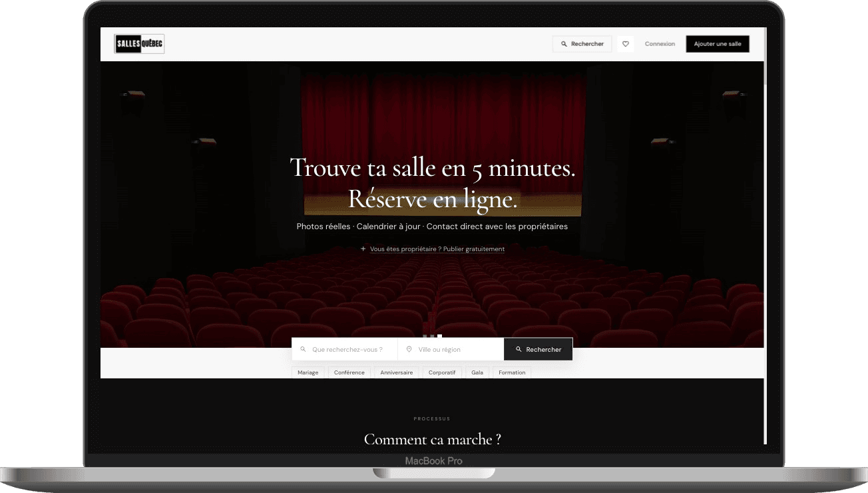Click the PROCESSUS section label
This screenshot has height=493, width=868.
pyautogui.click(x=432, y=419)
